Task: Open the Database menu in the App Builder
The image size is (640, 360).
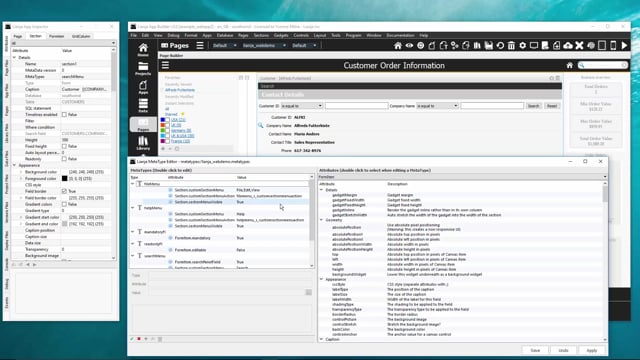Action: (224, 36)
